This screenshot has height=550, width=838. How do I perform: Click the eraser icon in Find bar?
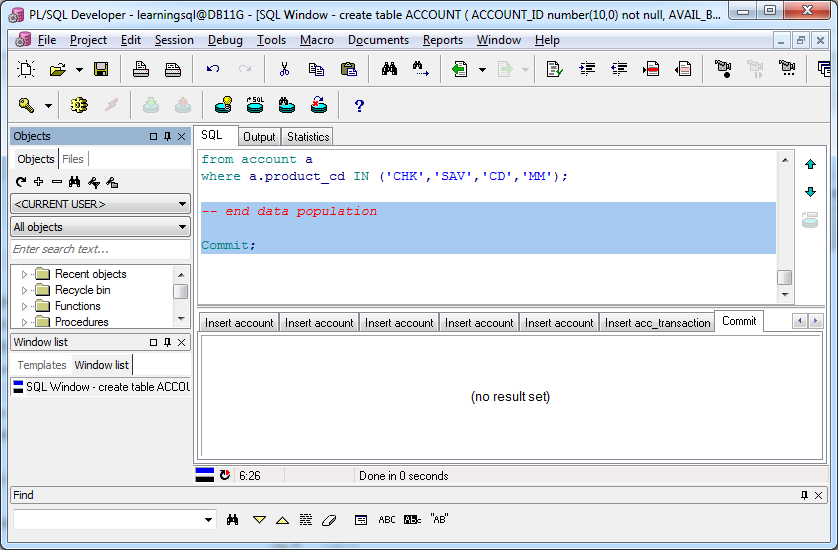(329, 520)
